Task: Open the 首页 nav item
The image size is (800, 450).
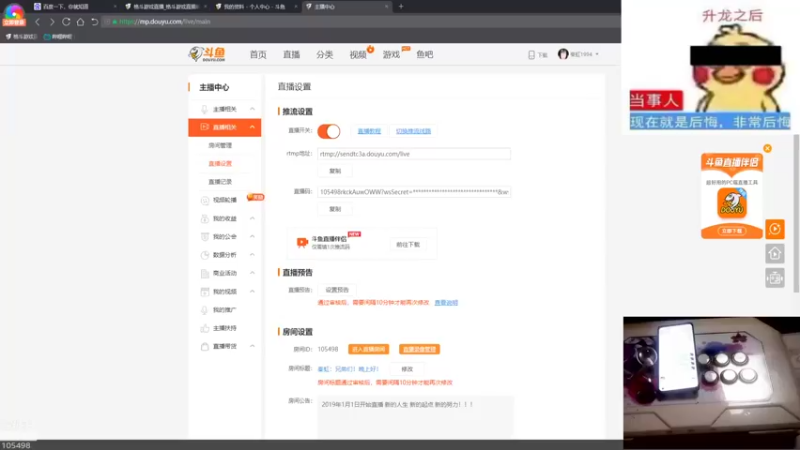Action: (x=258, y=55)
